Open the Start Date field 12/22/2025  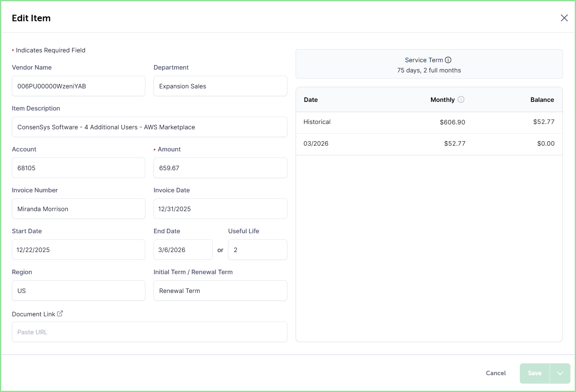[x=79, y=250]
